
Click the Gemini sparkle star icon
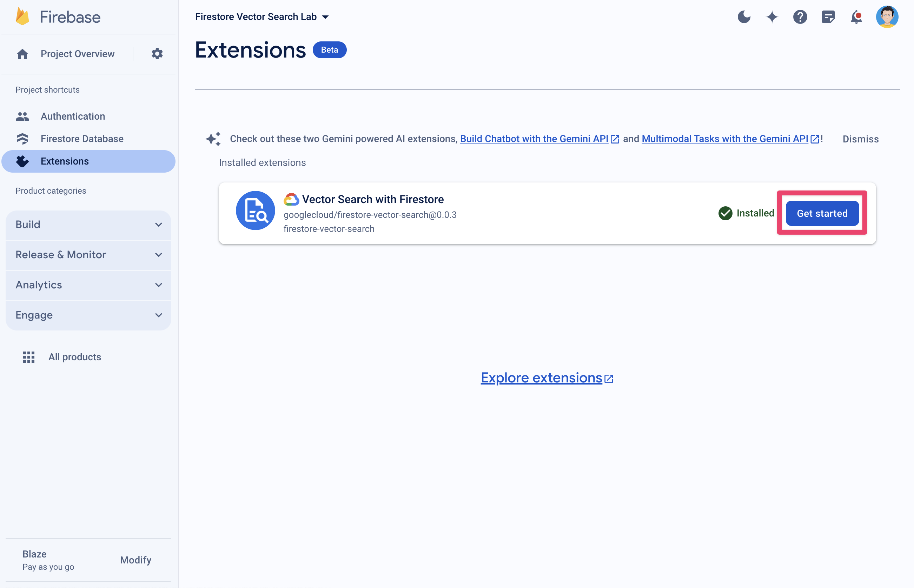point(771,16)
